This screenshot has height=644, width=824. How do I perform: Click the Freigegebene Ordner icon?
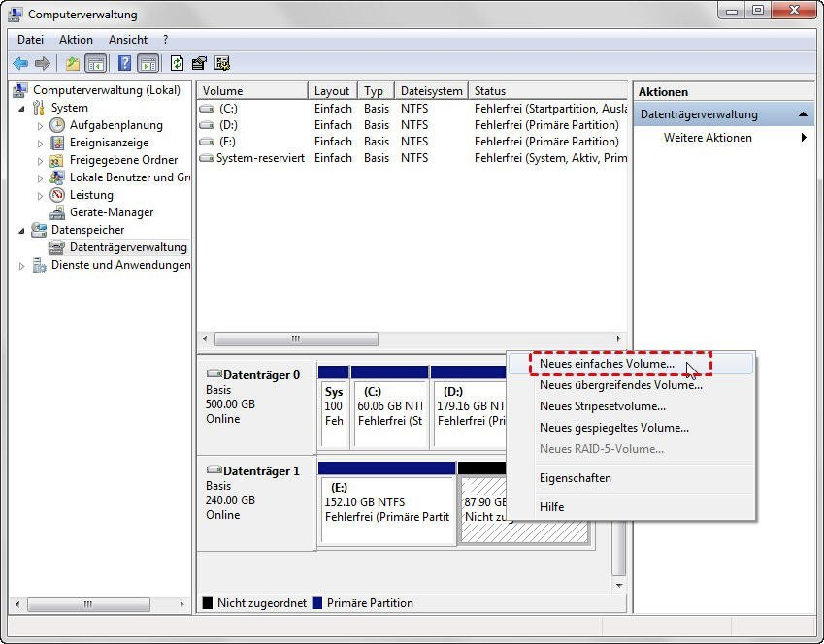click(57, 160)
